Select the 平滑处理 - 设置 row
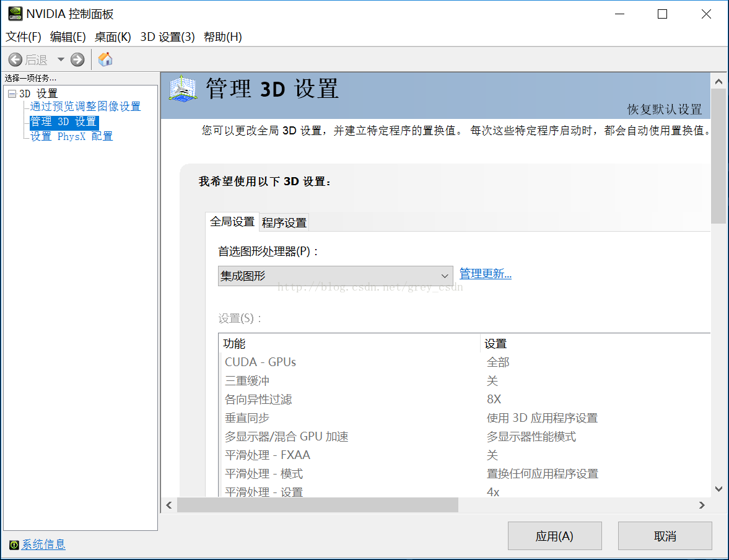729x560 pixels. point(465,490)
